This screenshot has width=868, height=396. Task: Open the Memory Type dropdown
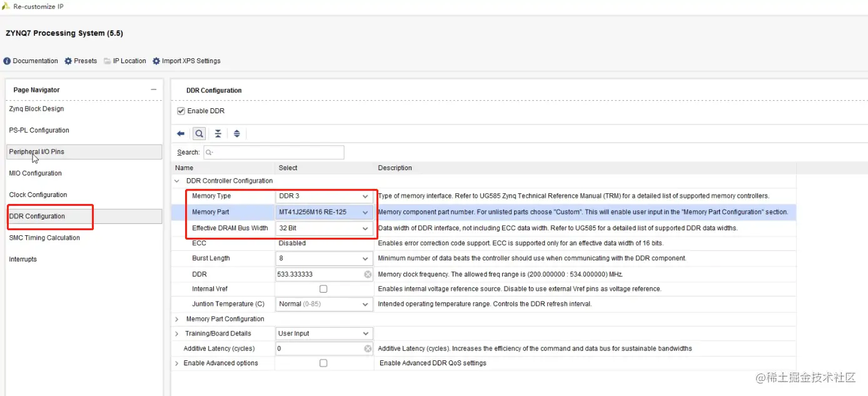pyautogui.click(x=325, y=196)
